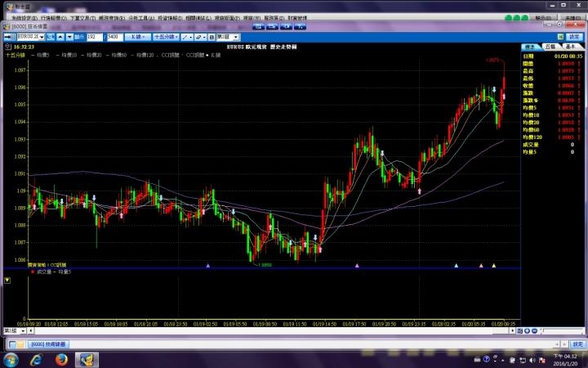588x368 pixels.
Task: Launch Firefox from the taskbar
Action: pyautogui.click(x=61, y=360)
